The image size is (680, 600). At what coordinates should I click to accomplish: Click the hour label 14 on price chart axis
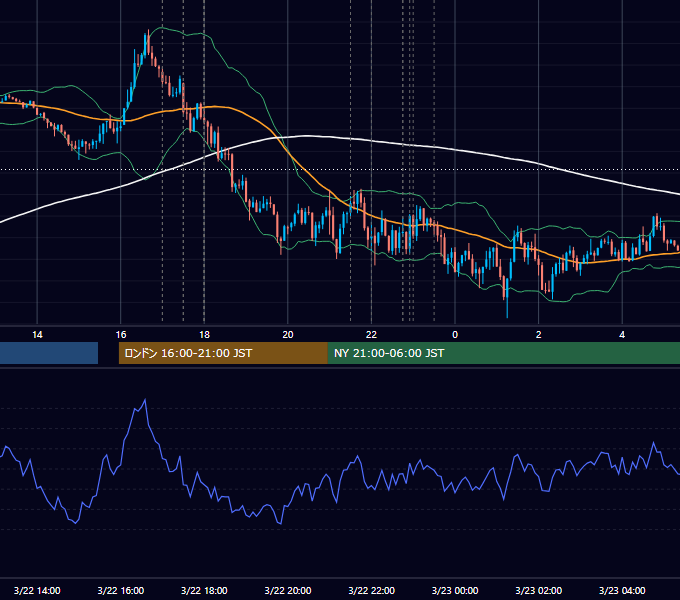37,335
